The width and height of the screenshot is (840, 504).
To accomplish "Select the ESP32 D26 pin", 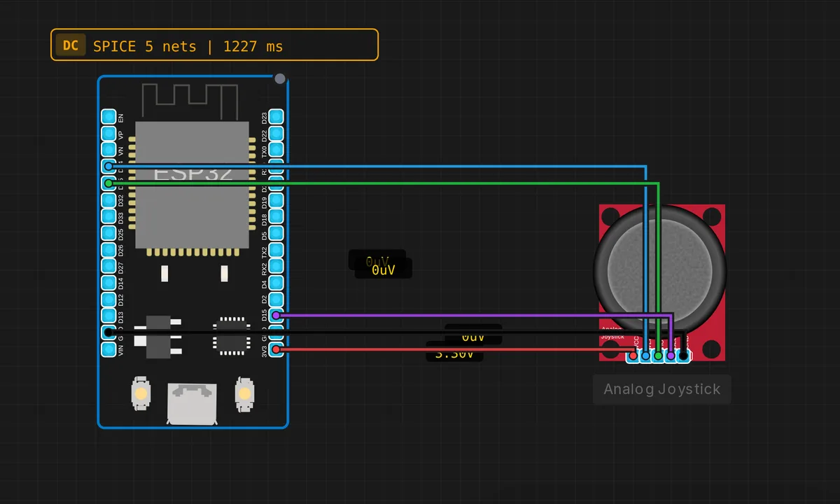I will pos(108,250).
